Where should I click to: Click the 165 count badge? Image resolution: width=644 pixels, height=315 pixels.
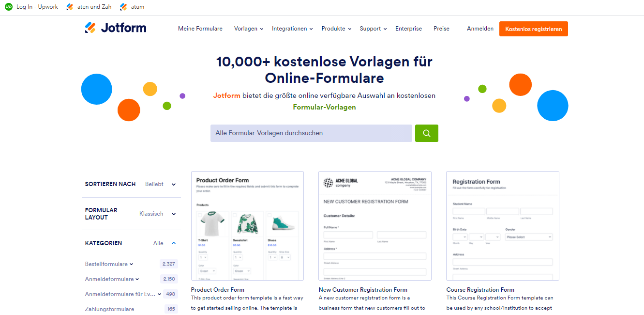point(171,309)
